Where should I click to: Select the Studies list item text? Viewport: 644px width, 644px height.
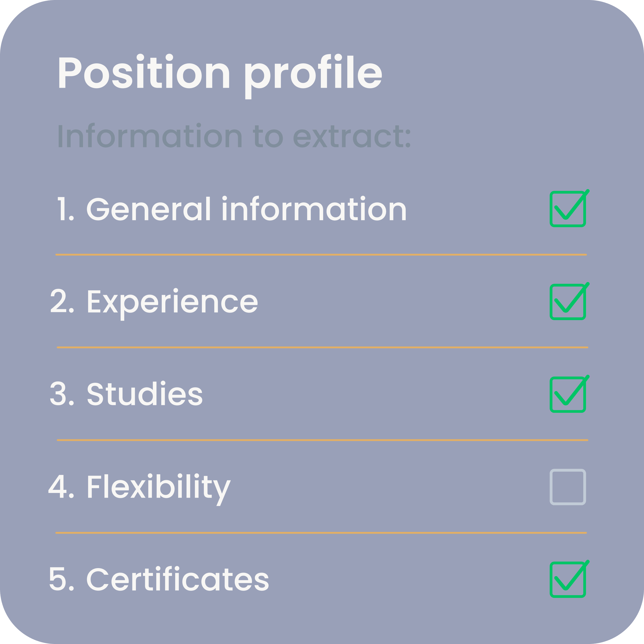tap(144, 393)
